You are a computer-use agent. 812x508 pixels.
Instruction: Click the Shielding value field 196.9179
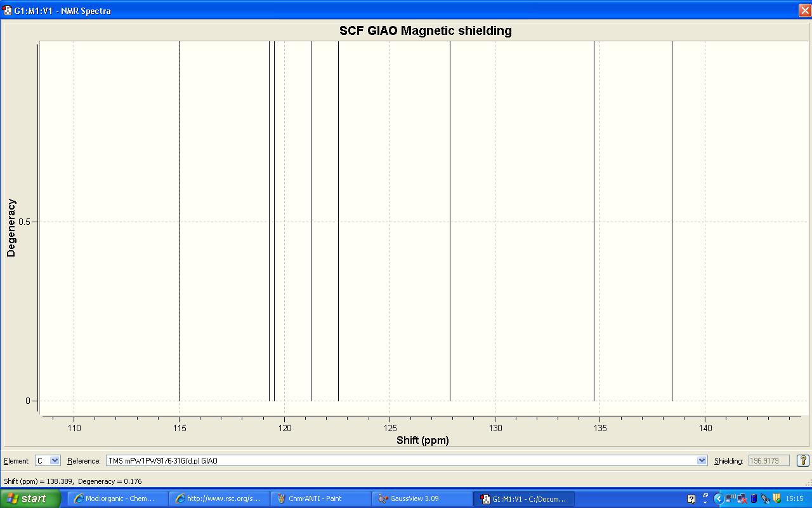[x=769, y=460]
